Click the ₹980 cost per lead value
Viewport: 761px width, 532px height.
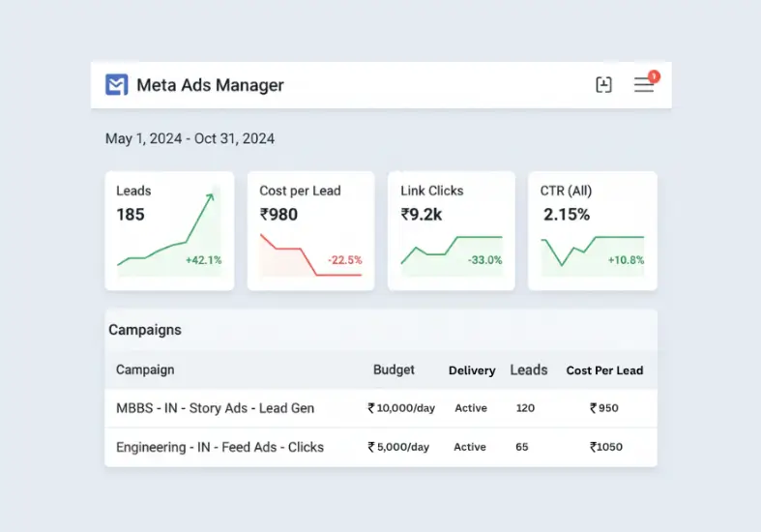pyautogui.click(x=278, y=214)
